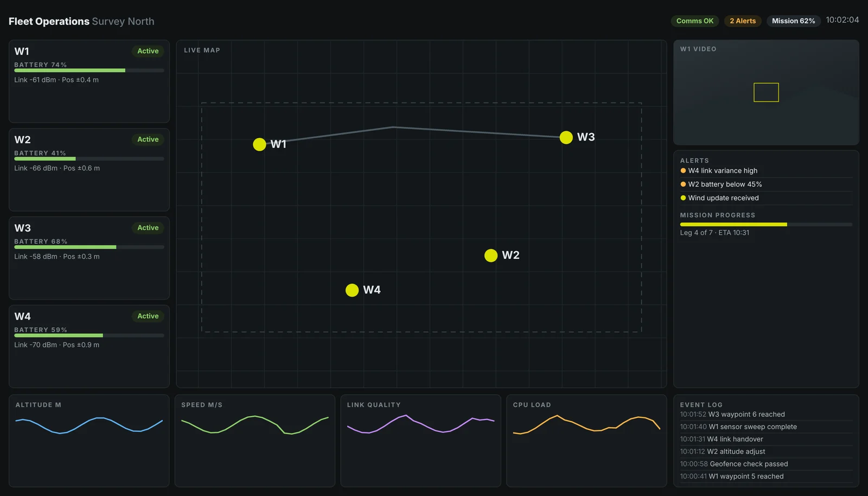Click 'Leg 4 of 7 · ETA 10:31' text

[x=714, y=233]
